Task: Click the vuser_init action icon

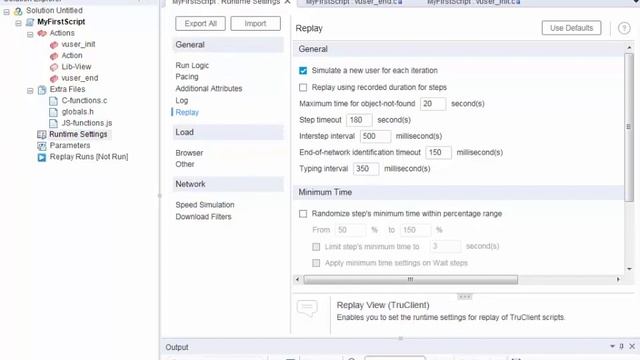Action: pos(54,44)
